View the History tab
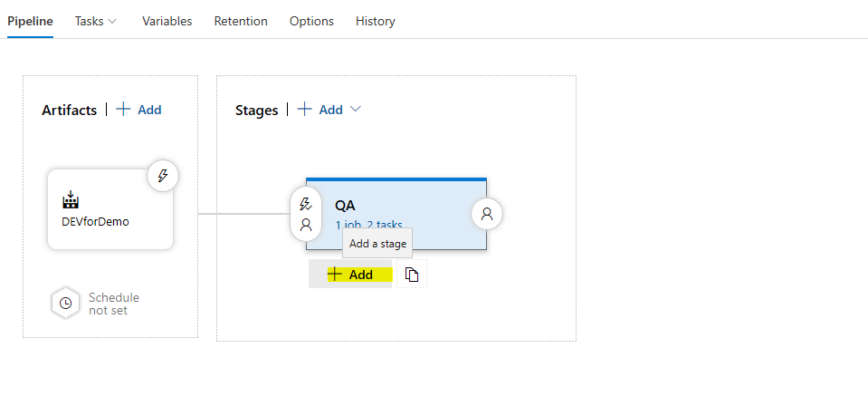The width and height of the screenshot is (868, 396). (x=376, y=21)
